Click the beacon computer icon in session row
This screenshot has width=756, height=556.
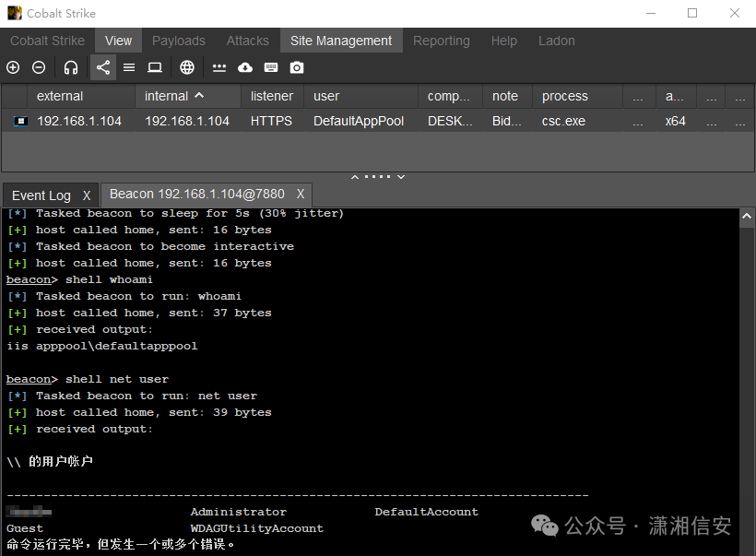[20, 122]
